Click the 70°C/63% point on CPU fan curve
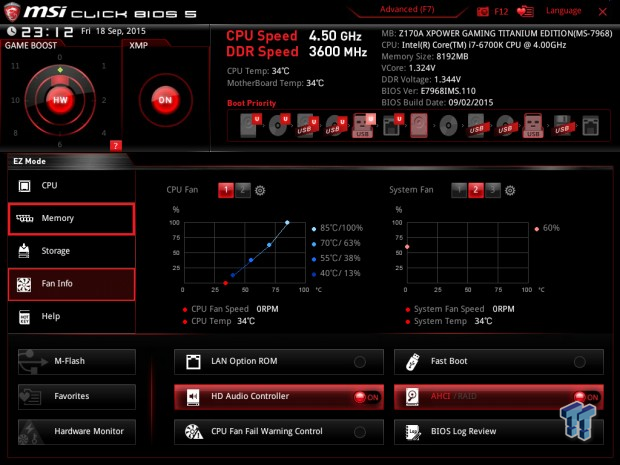620x465 pixels. [x=269, y=245]
